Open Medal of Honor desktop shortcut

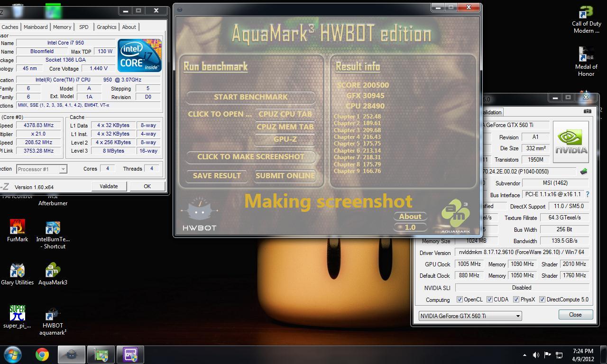586,62
